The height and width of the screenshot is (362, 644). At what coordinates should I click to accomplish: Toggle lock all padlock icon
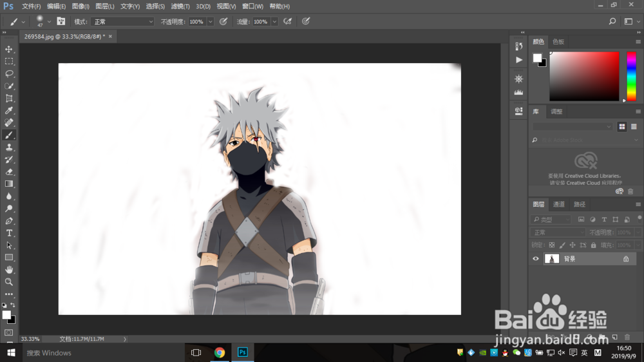pyautogui.click(x=594, y=245)
